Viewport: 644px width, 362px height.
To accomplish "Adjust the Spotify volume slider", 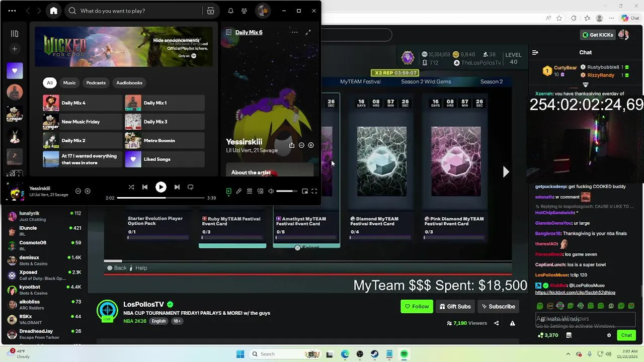I will (x=287, y=191).
